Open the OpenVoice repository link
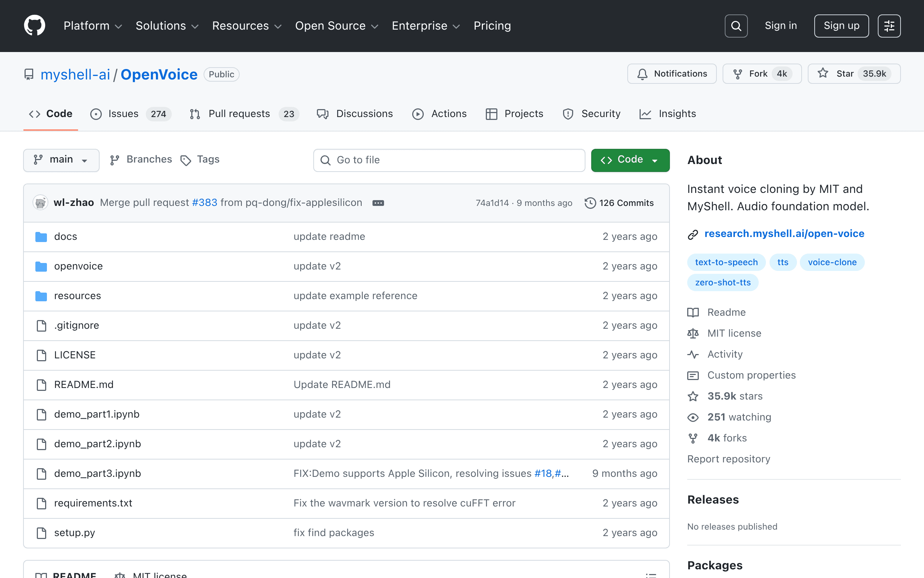 point(159,74)
